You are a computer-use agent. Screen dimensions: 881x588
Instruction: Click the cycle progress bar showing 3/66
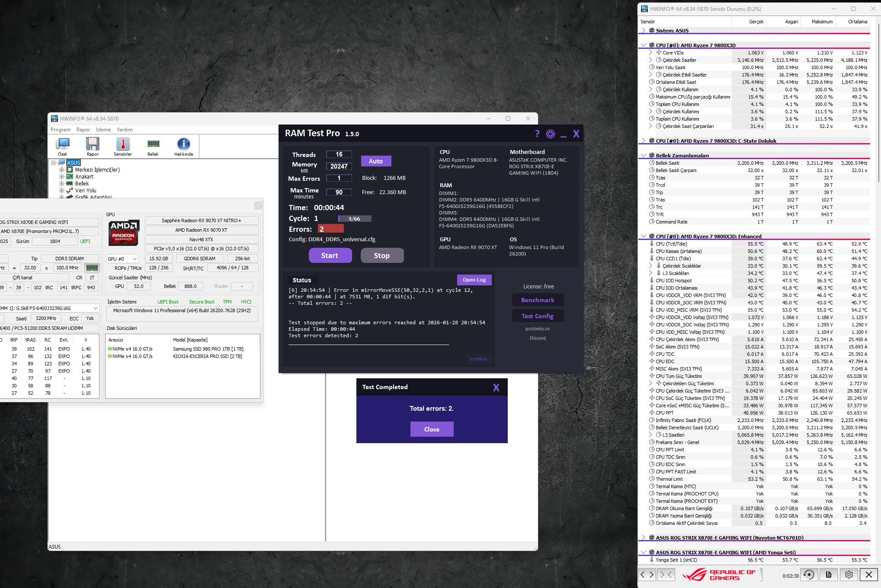(355, 219)
